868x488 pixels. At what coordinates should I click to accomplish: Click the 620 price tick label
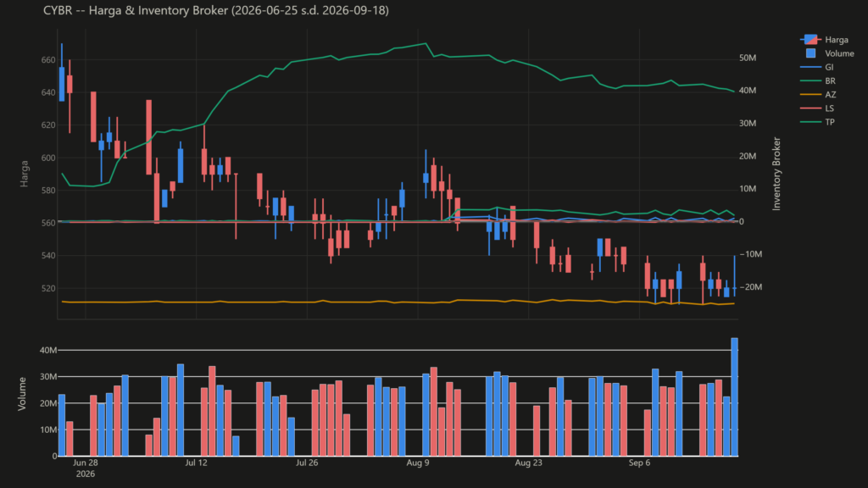(48, 125)
